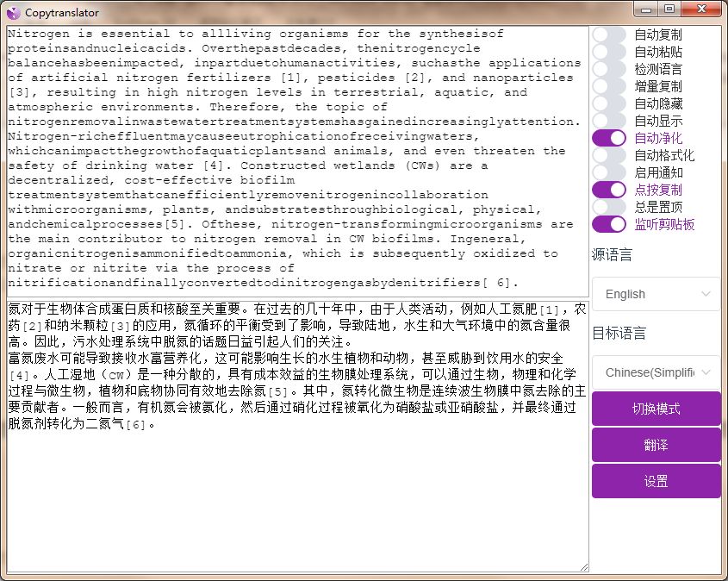Disable the 点按复制 switch
Image resolution: width=728 pixels, height=581 pixels.
608,190
